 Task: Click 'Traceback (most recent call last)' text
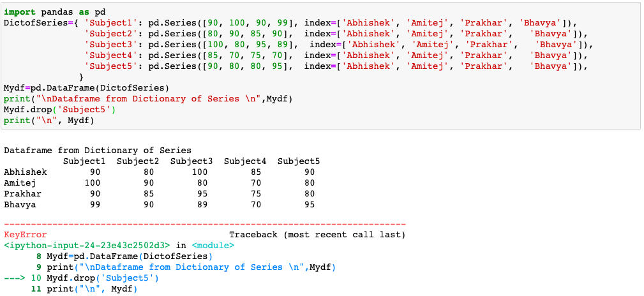coord(317,235)
